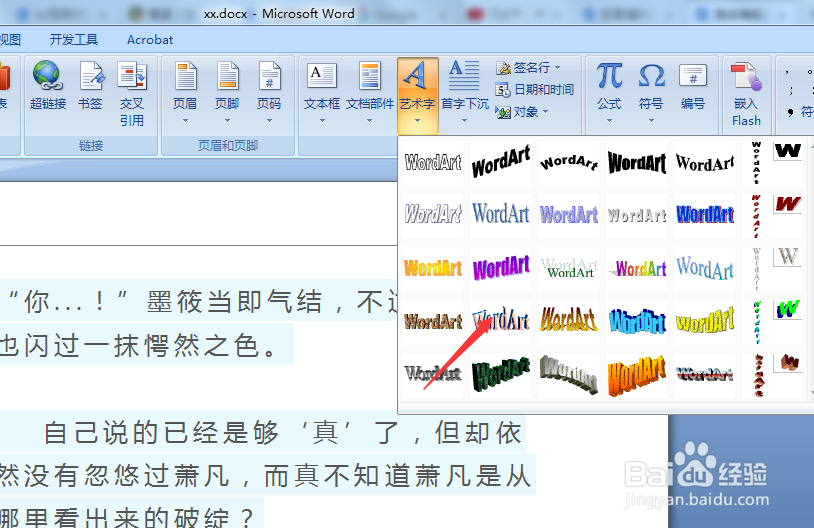Screen dimensions: 814x528
Task: Insert a hyperlink with the 超链接 globe icon
Action: click(x=48, y=85)
